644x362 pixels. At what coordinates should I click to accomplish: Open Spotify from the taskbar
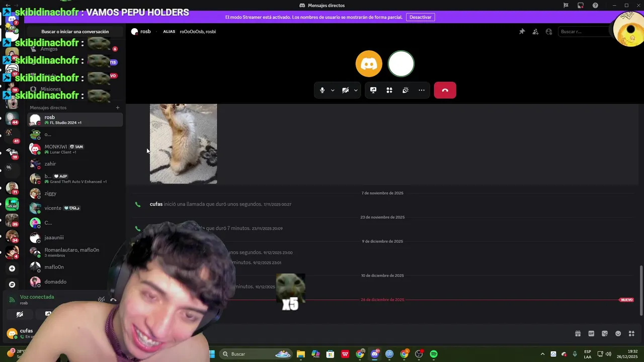click(434, 354)
